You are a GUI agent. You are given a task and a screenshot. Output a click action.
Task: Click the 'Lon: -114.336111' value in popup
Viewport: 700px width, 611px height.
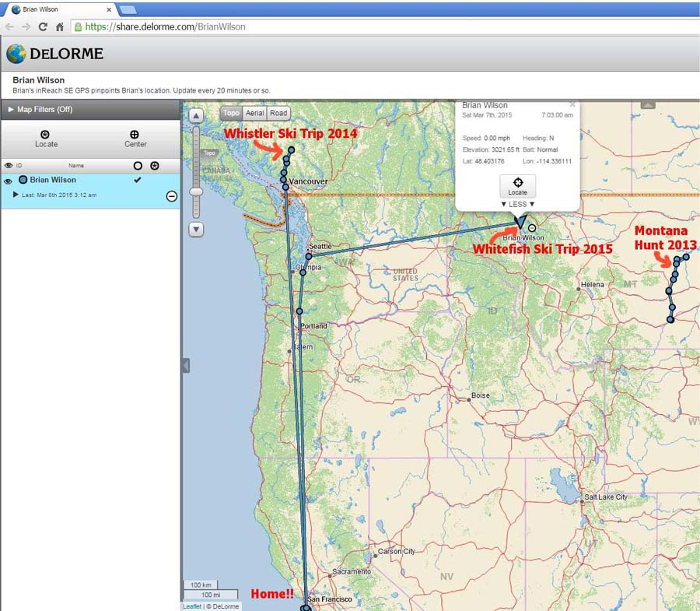tap(547, 161)
